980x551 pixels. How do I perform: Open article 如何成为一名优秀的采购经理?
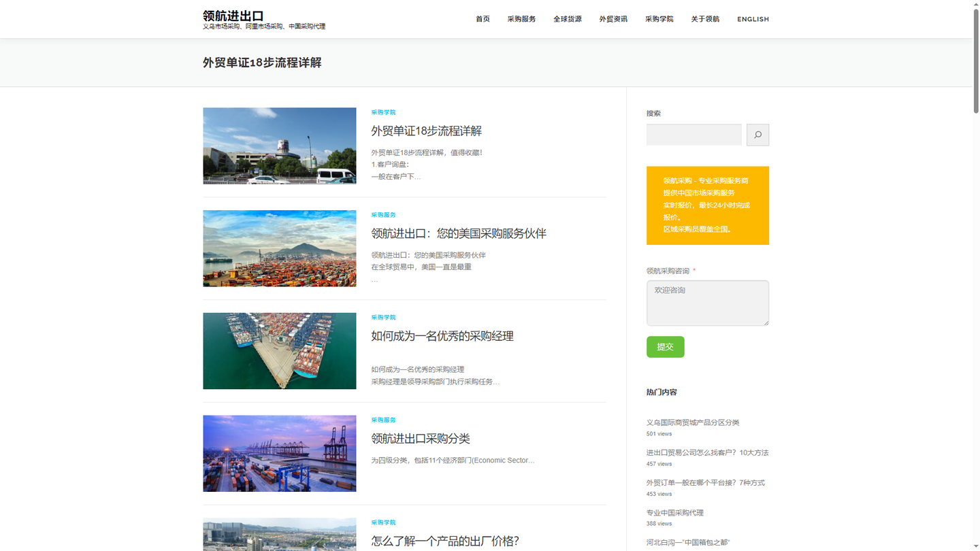click(x=442, y=336)
